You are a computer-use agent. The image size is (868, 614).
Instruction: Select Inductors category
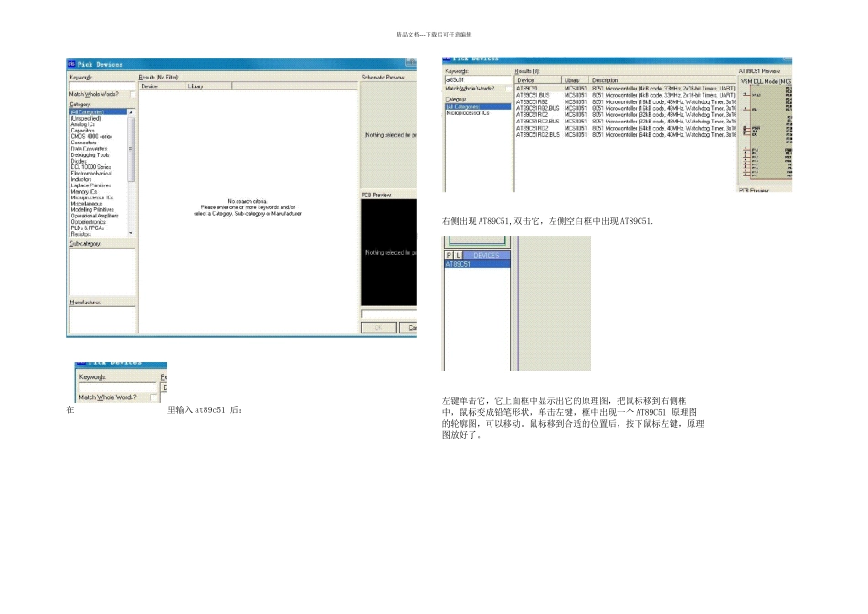click(x=98, y=179)
